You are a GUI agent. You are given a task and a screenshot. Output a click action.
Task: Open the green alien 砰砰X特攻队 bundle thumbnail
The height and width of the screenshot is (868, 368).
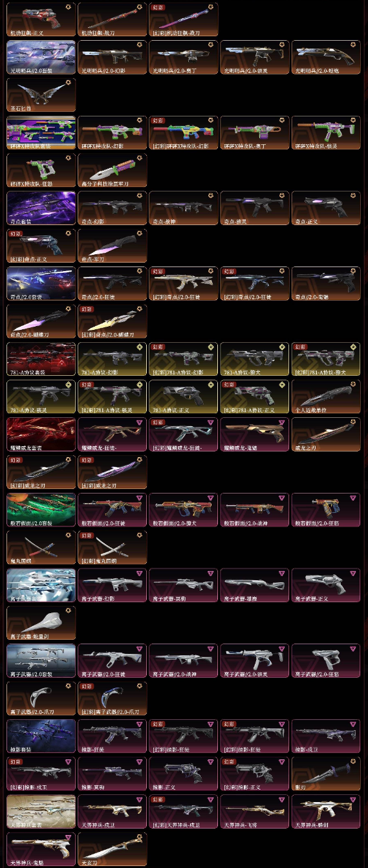tap(41, 133)
